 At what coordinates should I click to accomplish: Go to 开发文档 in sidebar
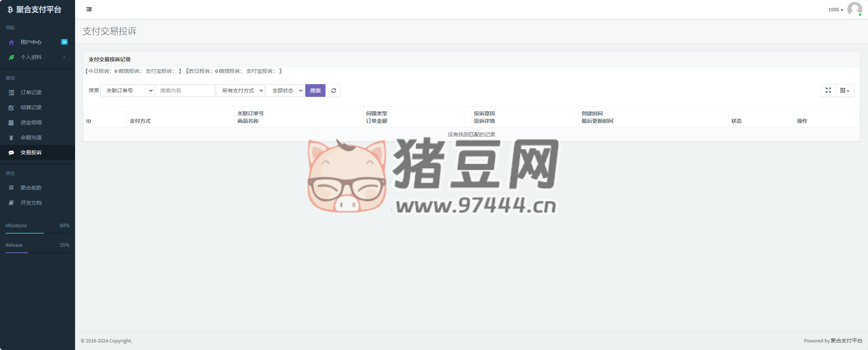point(31,203)
